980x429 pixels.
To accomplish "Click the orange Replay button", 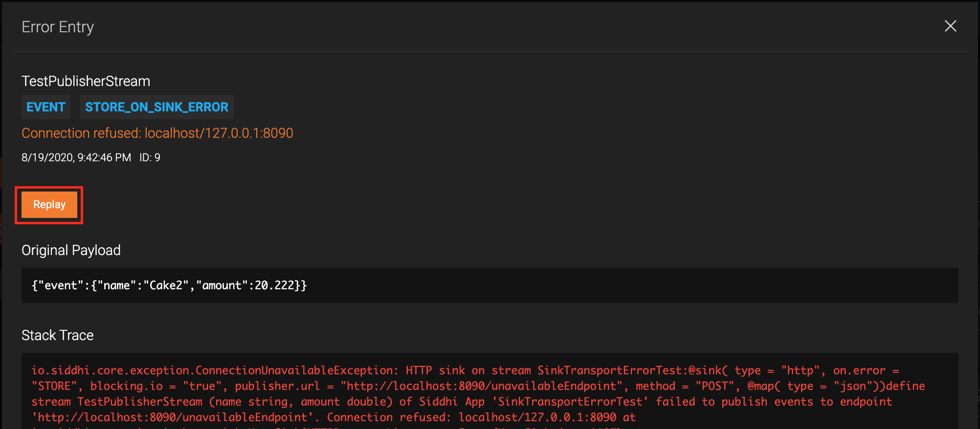I will (x=49, y=205).
